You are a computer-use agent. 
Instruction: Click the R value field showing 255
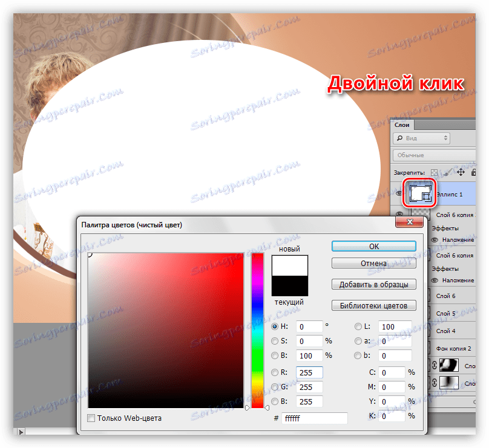point(309,372)
